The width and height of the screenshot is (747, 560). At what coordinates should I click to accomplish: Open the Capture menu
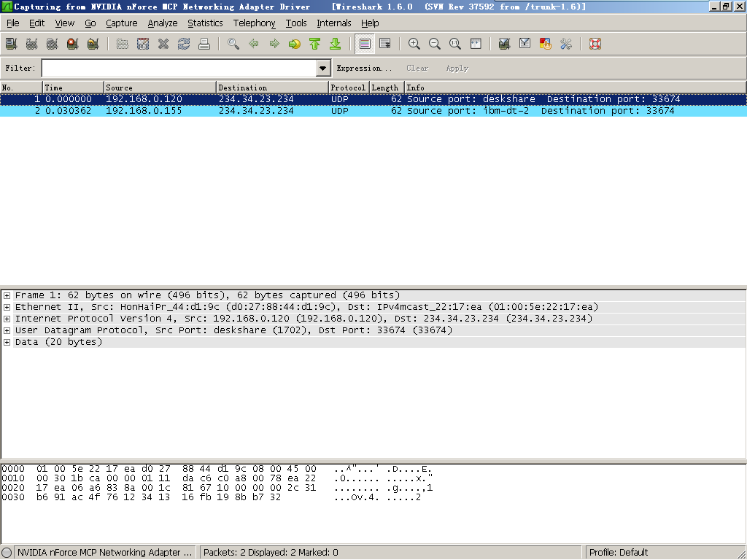(122, 23)
